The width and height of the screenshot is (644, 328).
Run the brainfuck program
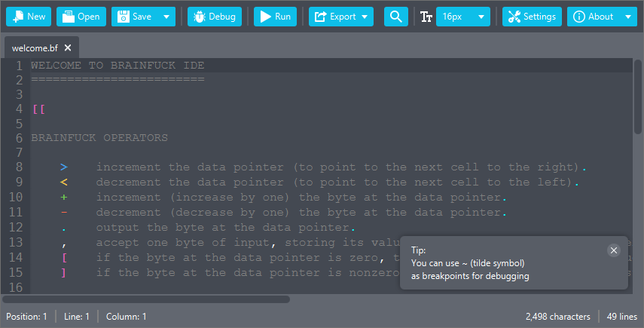pos(275,17)
